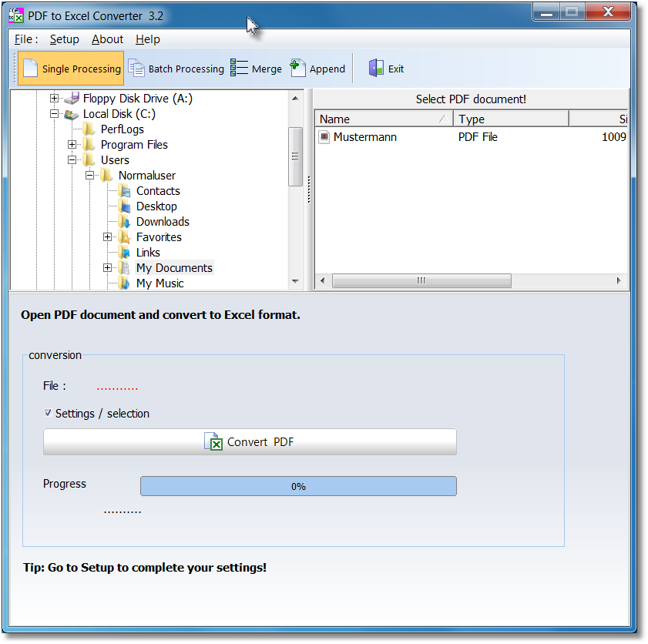
Task: Click the Batch Processing documents icon
Action: [136, 68]
